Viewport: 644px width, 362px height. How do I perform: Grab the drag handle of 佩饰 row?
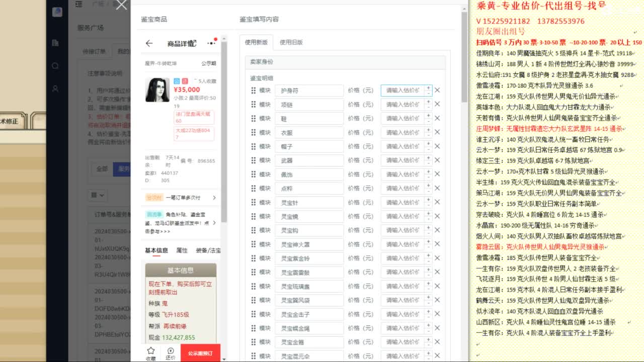[254, 174]
